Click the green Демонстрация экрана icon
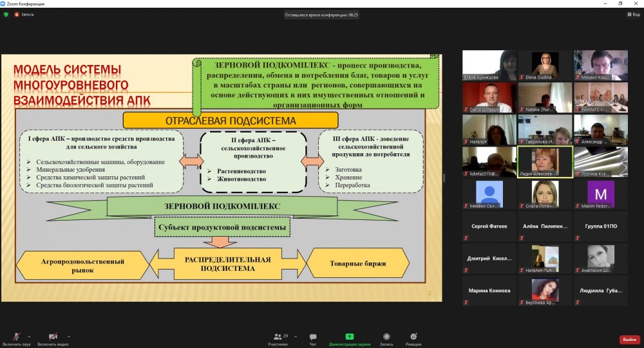This screenshot has width=644, height=348. [x=350, y=336]
